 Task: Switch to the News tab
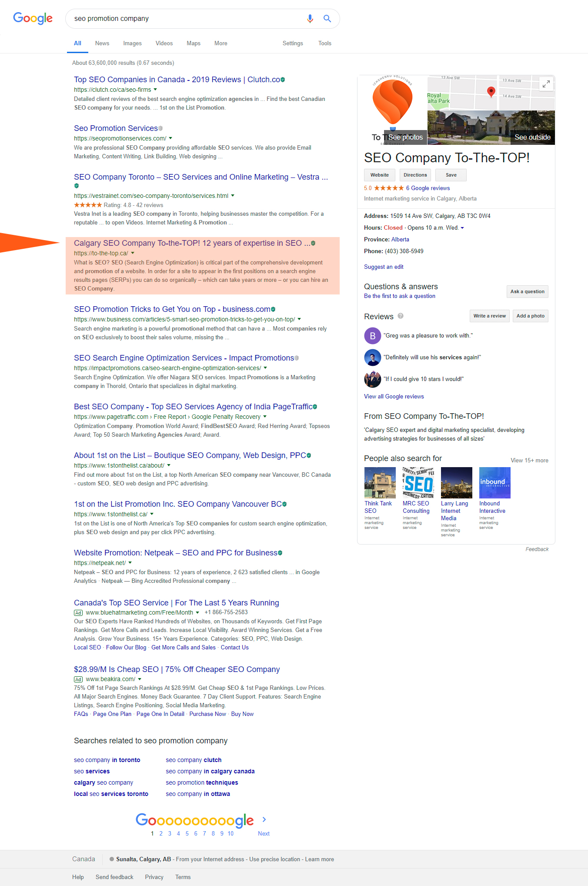pyautogui.click(x=102, y=43)
